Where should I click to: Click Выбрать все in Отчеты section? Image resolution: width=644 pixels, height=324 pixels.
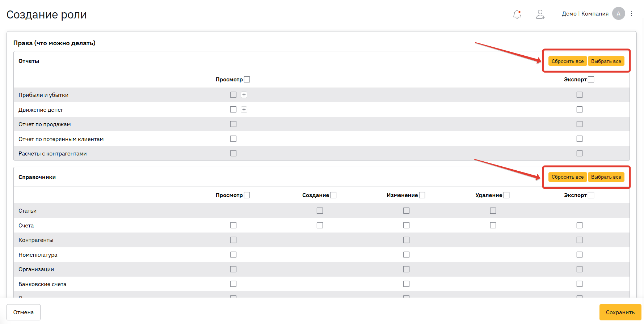[606, 61]
